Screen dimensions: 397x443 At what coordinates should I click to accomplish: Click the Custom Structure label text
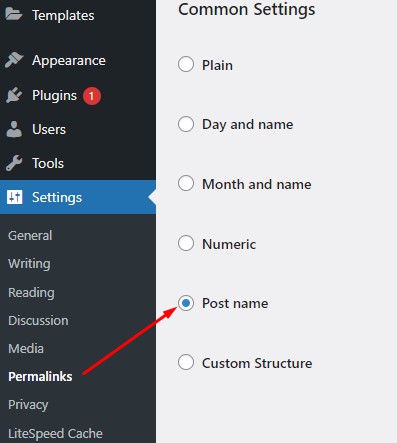pyautogui.click(x=257, y=363)
